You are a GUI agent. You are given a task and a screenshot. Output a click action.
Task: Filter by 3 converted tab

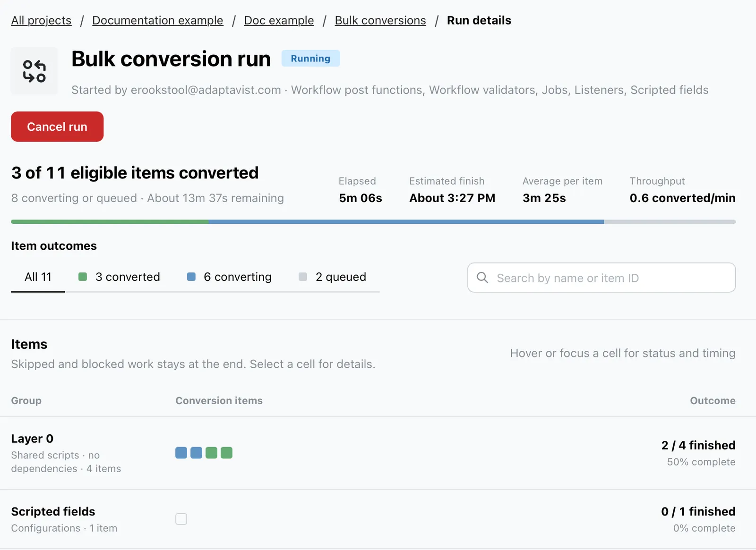pos(119,277)
